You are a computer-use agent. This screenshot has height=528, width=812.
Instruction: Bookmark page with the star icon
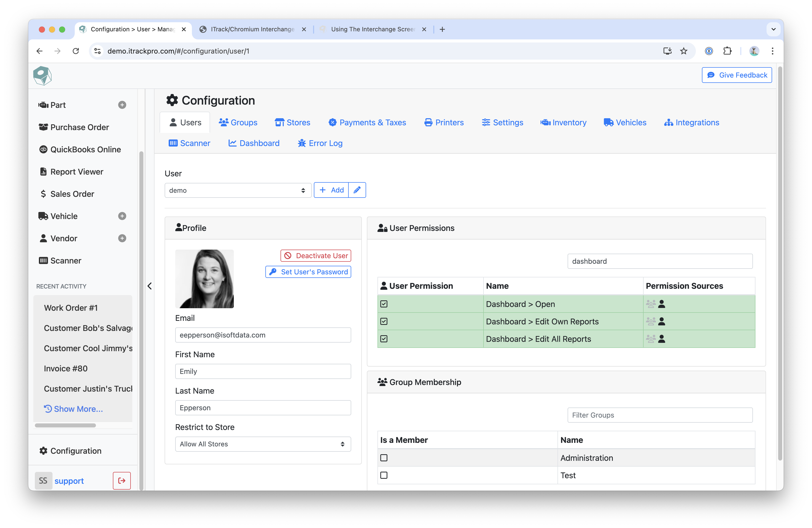[683, 51]
